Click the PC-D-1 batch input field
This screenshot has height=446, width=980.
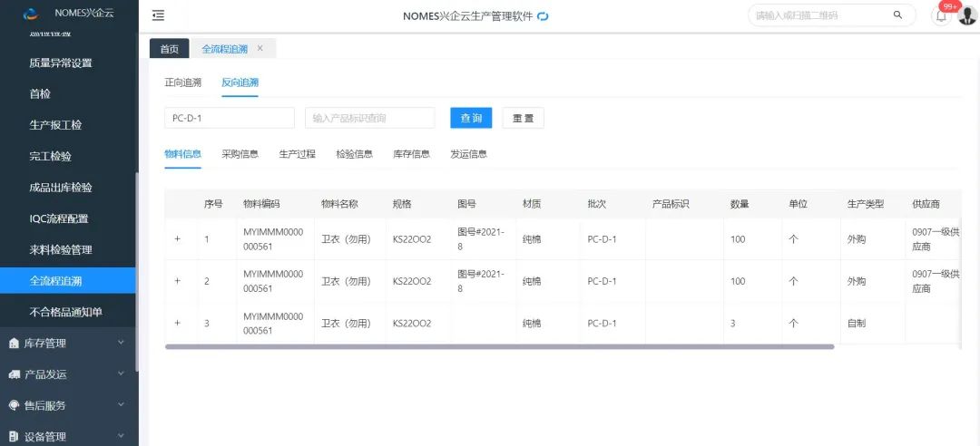[230, 118]
